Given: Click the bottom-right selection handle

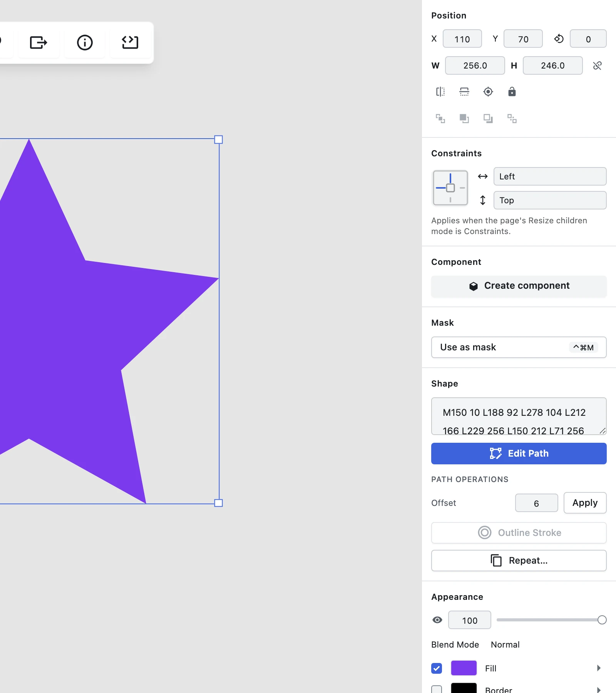Looking at the screenshot, I should (x=219, y=503).
